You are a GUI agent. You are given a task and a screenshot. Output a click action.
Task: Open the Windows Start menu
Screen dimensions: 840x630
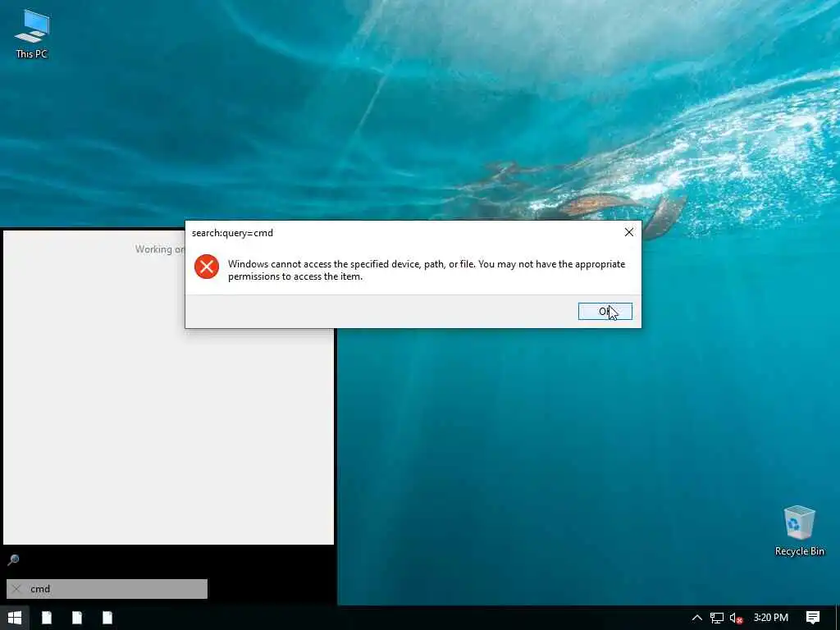point(15,618)
